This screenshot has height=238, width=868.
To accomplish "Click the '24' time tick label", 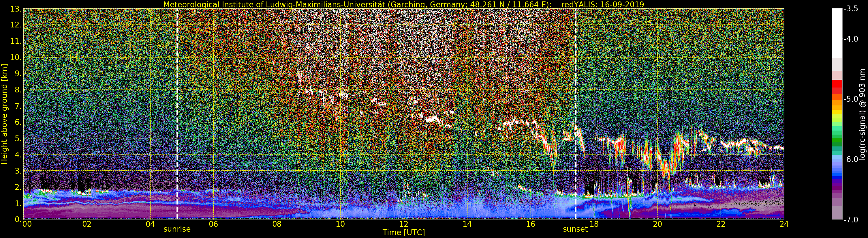I will pyautogui.click(x=784, y=224).
